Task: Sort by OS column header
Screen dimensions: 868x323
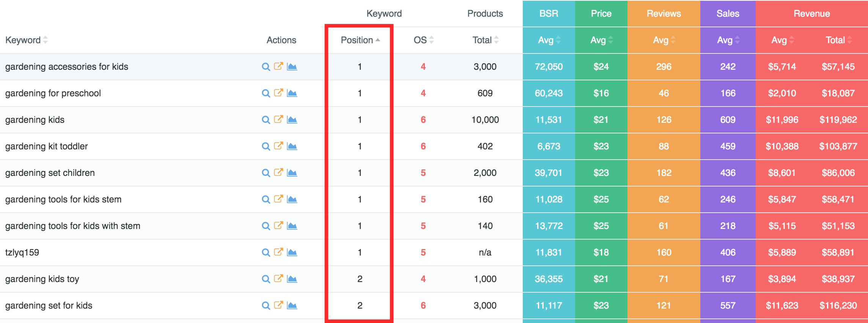Action: 423,40
